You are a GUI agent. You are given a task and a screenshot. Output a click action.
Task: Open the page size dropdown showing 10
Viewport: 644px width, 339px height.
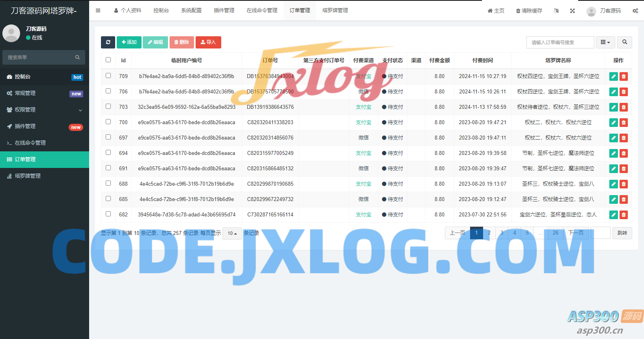coord(232,233)
